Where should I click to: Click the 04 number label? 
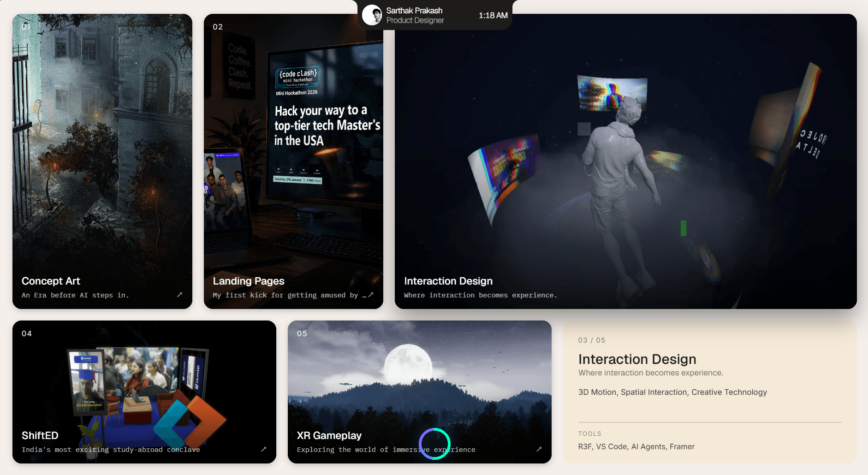click(x=27, y=333)
